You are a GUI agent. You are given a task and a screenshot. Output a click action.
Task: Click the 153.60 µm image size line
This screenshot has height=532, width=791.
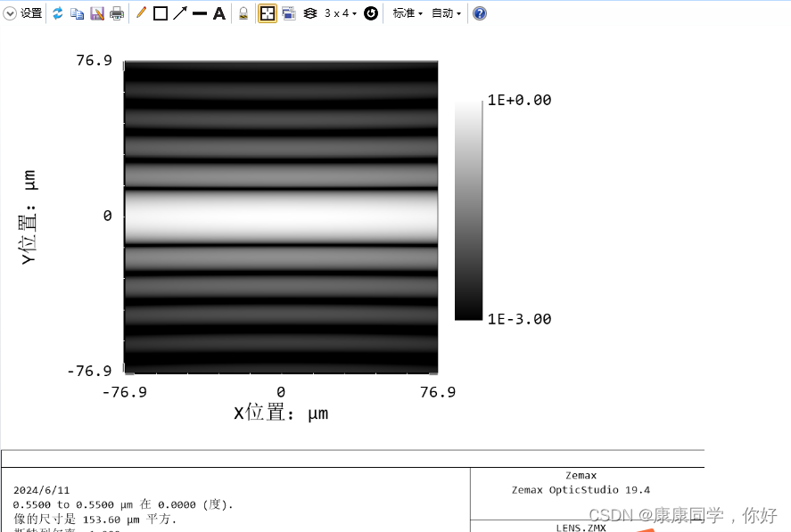pos(95,519)
